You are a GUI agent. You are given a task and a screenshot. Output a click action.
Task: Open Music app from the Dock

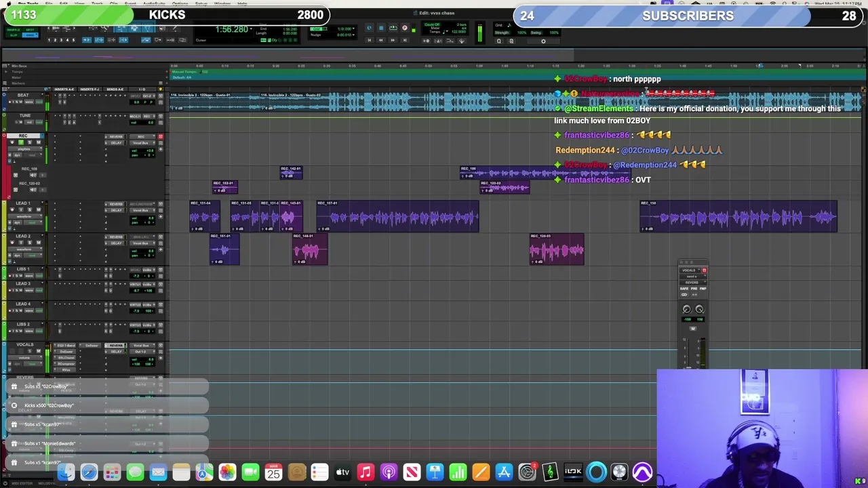coord(366,472)
